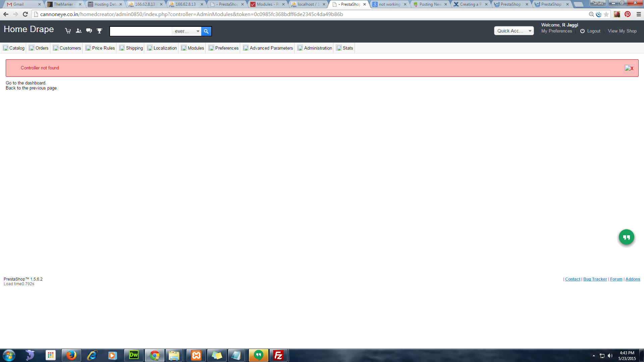Launch Dreamweaver from the taskbar
This screenshot has width=644, height=362.
[x=133, y=355]
